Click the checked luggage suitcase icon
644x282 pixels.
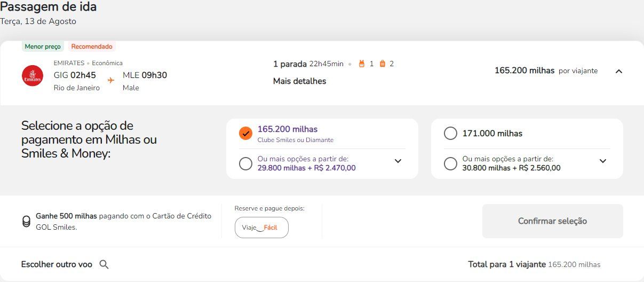382,64
